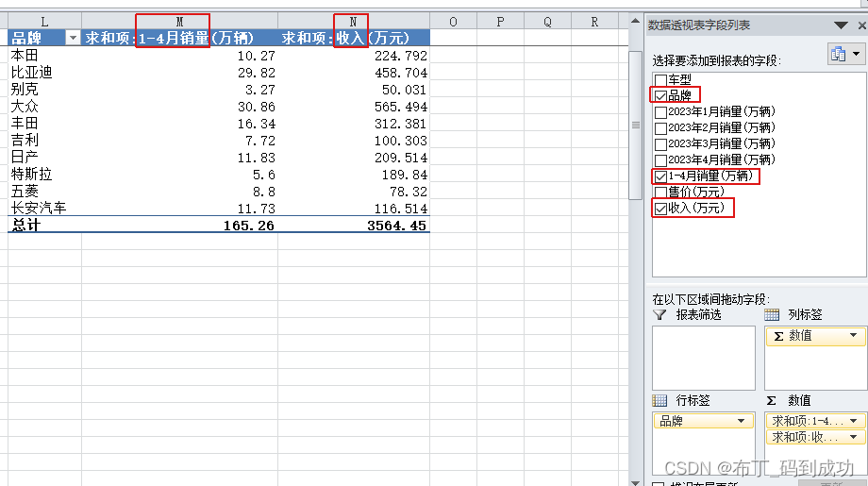Open the field list layout options icon
868x486 pixels.
click(x=846, y=54)
